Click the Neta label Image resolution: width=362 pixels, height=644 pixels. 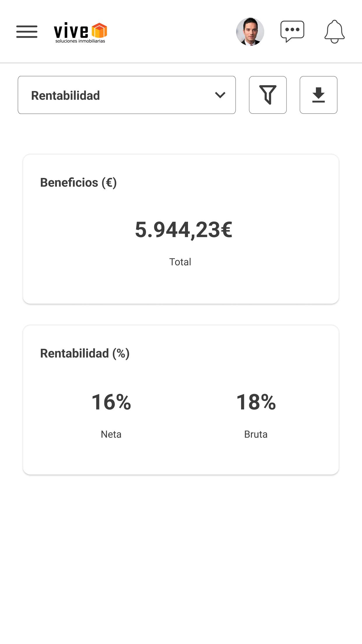(111, 434)
